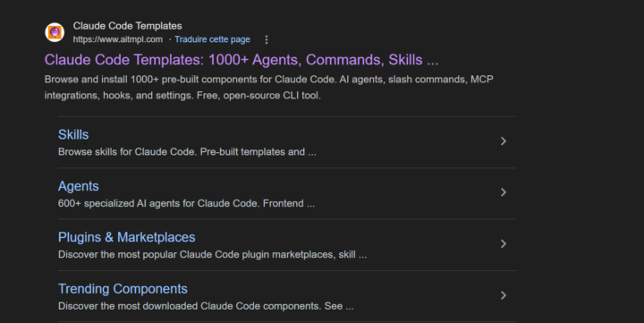Click the Claude Code Templates site favicon

point(55,32)
